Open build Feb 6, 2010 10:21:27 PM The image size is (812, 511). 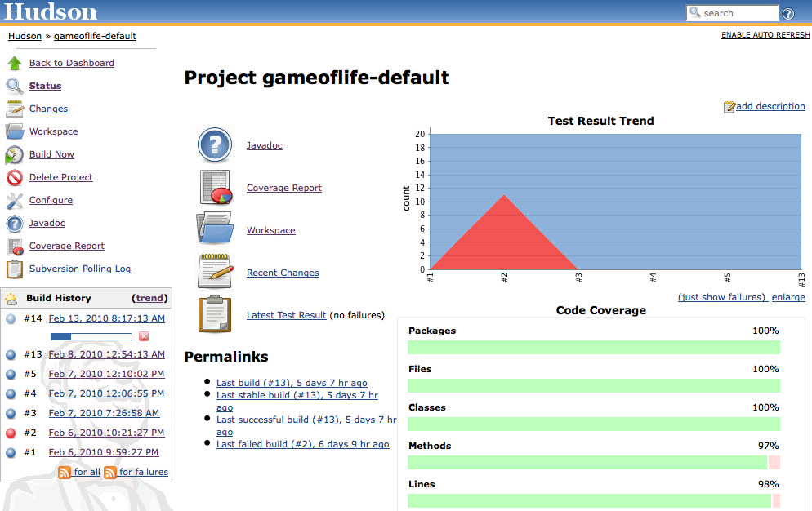coord(106,433)
